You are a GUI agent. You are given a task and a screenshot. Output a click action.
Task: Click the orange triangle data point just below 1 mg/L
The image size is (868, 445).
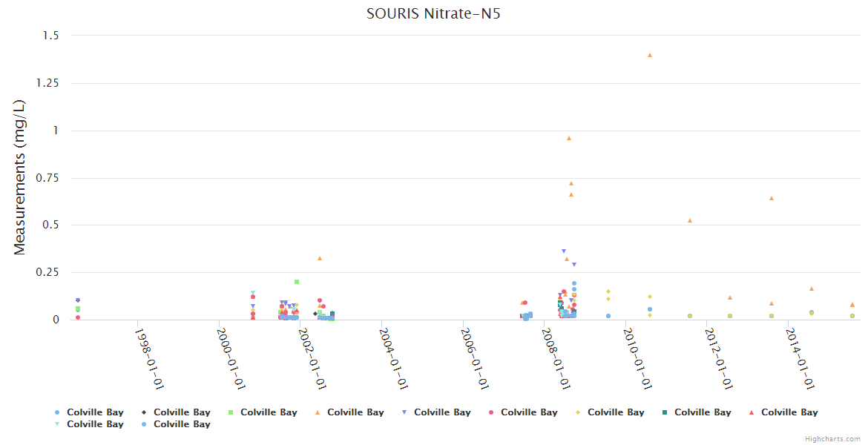[x=569, y=138]
